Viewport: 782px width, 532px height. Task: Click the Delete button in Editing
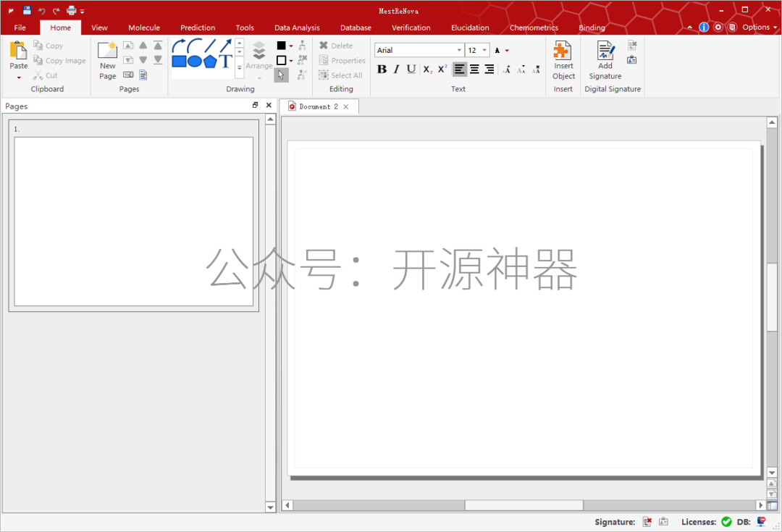pos(336,46)
